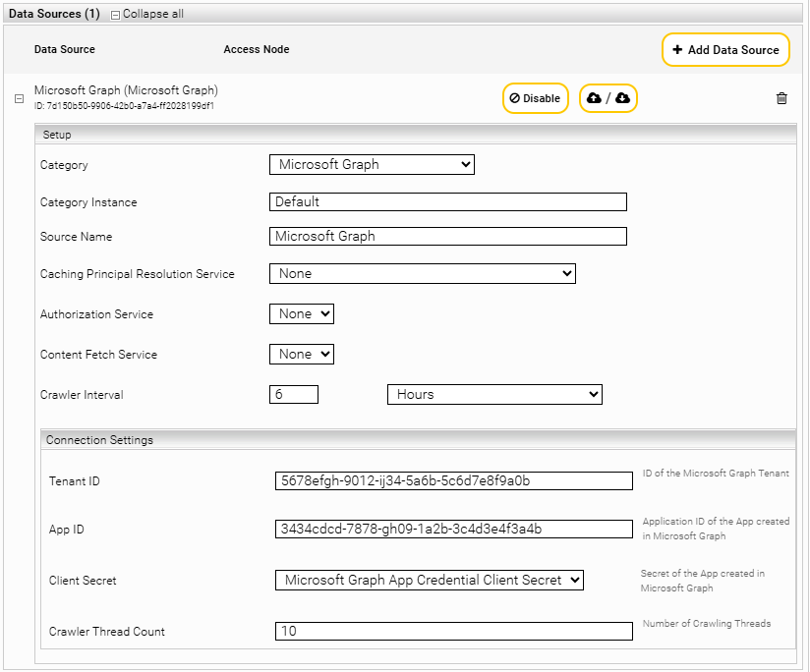The height and width of the screenshot is (672, 810).
Task: Open Caching Principal Resolution Service dropdown
Action: pos(422,274)
